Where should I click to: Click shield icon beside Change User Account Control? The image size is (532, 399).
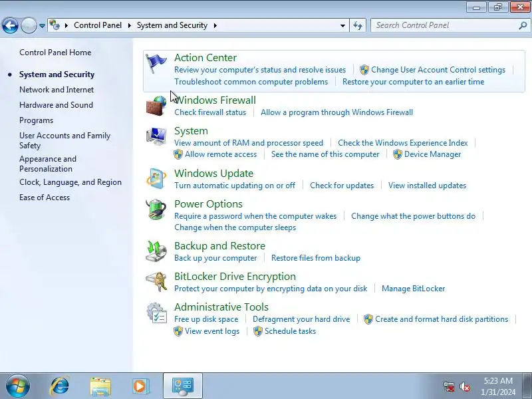[364, 70]
